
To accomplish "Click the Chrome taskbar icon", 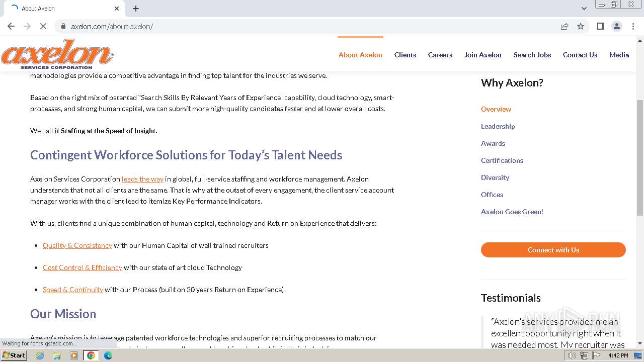I will click(91, 355).
